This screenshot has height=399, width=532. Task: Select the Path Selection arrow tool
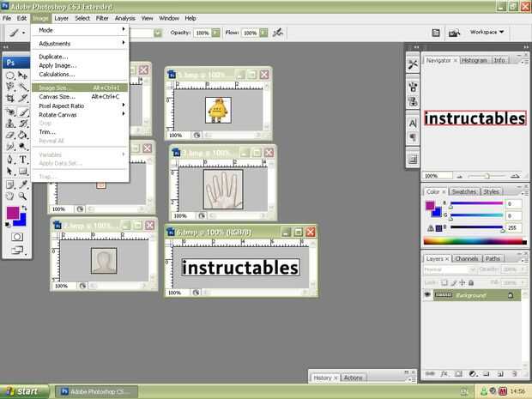coord(10,171)
